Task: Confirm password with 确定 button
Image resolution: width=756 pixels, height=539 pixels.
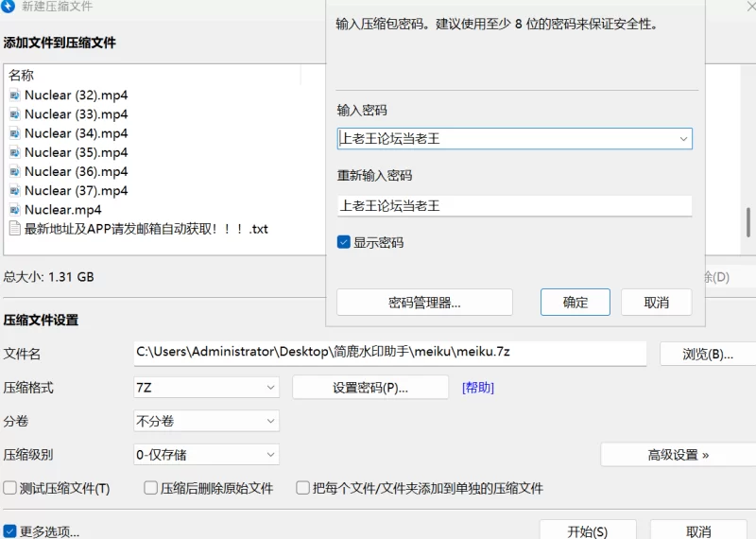Action: pos(576,303)
